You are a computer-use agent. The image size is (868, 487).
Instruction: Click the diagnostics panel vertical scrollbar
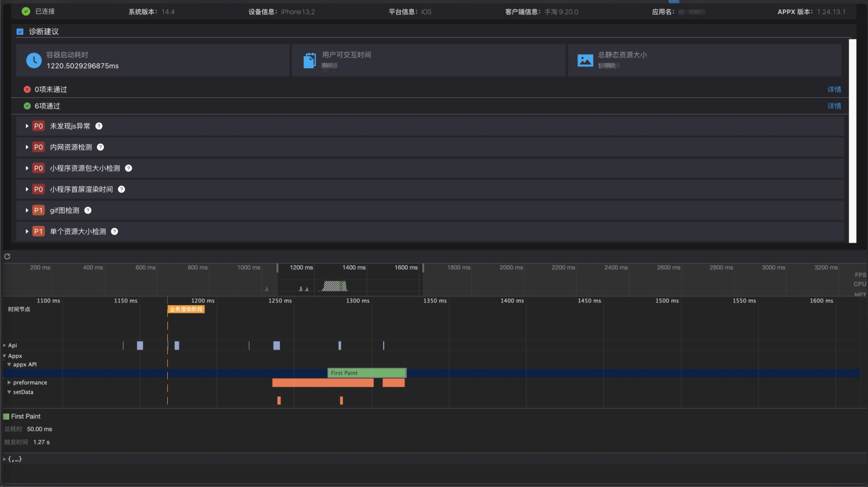(852, 141)
